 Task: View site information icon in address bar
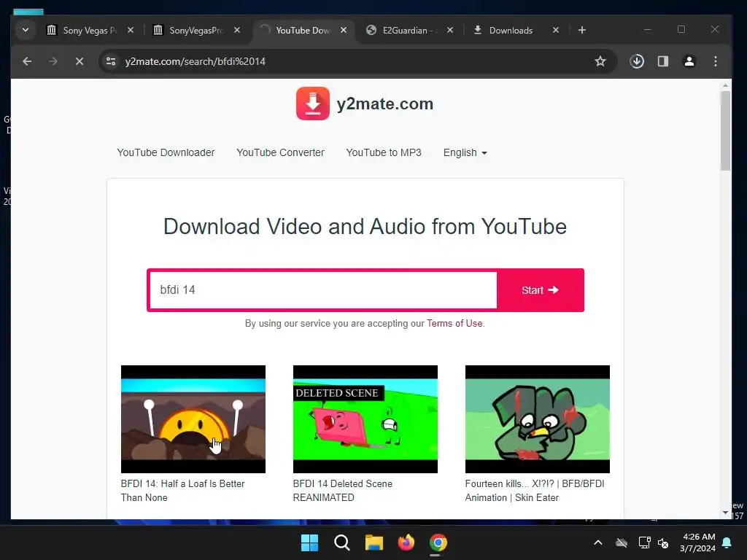pyautogui.click(x=111, y=61)
